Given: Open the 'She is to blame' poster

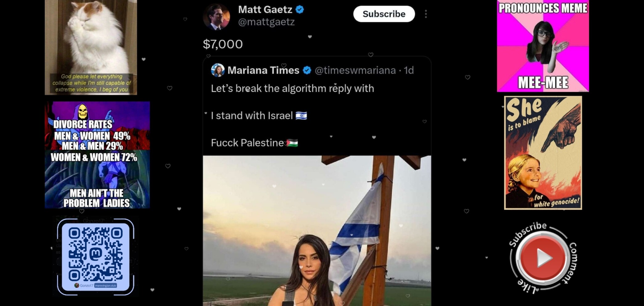Looking at the screenshot, I should [x=543, y=153].
